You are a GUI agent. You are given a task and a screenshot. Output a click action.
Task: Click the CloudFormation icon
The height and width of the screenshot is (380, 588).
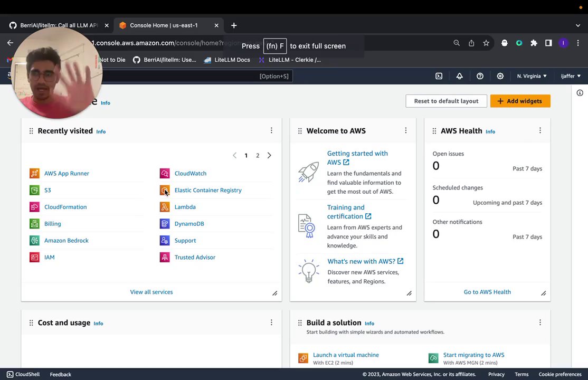(34, 207)
